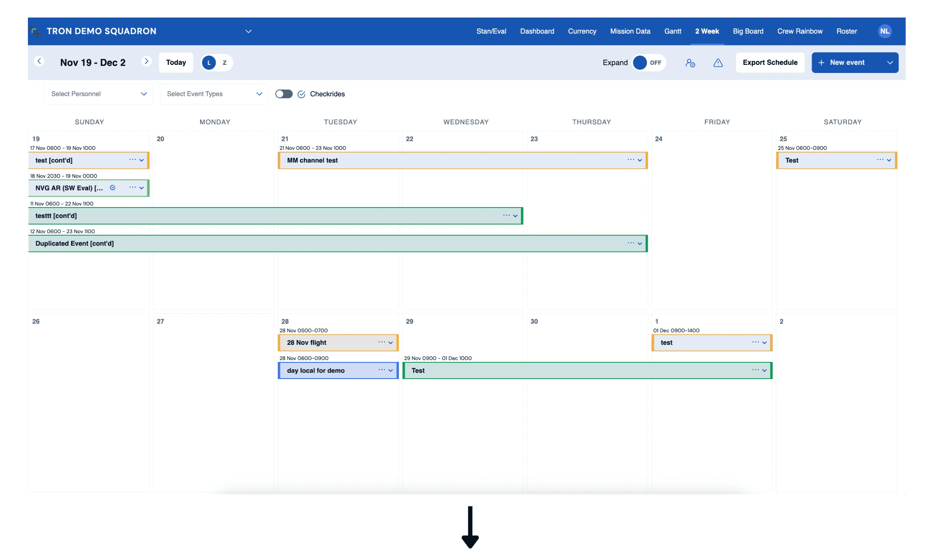Open NL user avatar menu
Image resolution: width=931 pixels, height=560 pixels.
click(885, 32)
